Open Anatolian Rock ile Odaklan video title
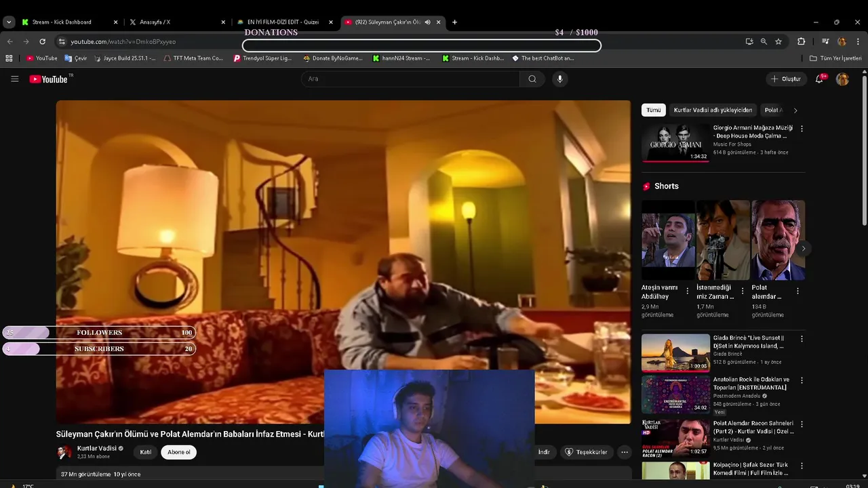Screen dimensions: 868x488 click(x=751, y=384)
